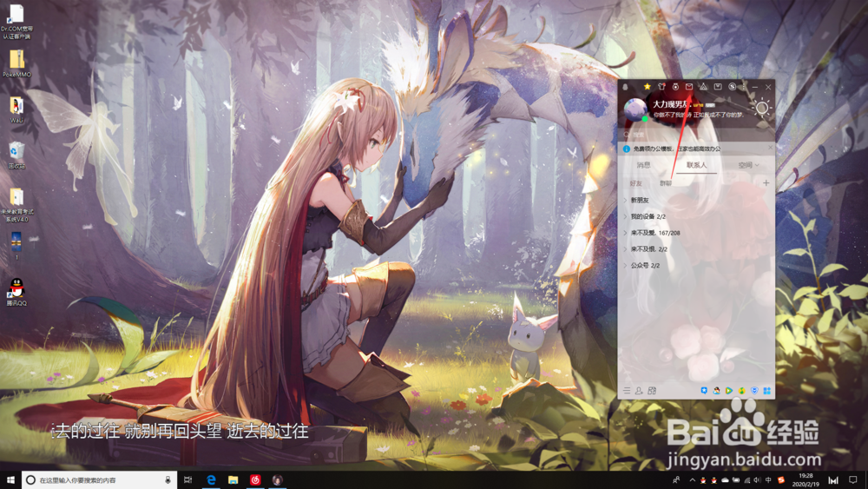Click the QQ penguin logo in panel corner
Screen dimensions: 868x489
626,87
